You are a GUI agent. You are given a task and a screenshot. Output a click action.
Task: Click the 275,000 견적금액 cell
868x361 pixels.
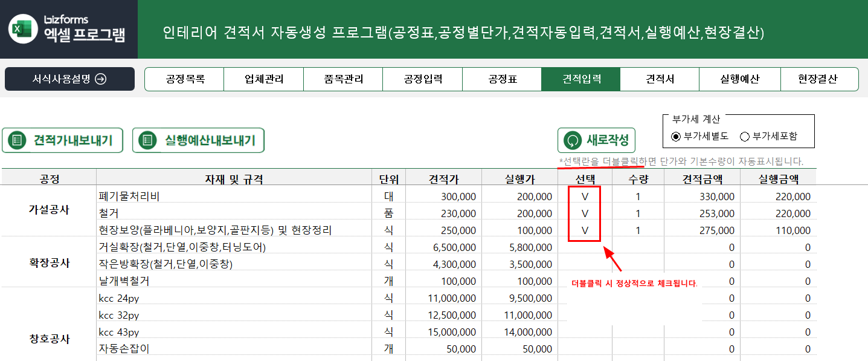coord(702,230)
